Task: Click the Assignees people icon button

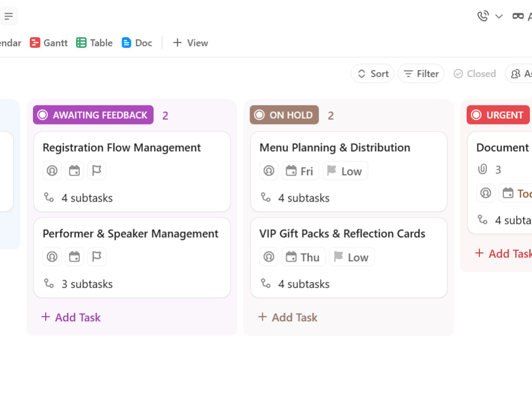Action: click(x=519, y=73)
